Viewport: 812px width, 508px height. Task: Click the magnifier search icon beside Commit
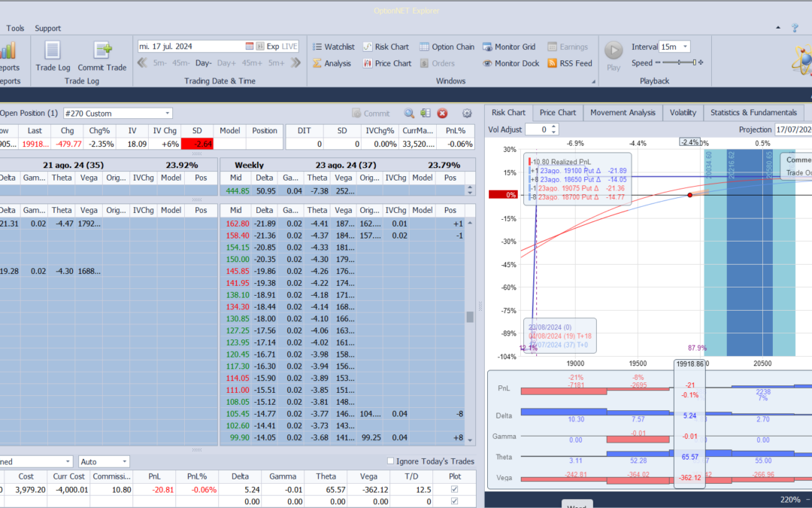tap(409, 113)
